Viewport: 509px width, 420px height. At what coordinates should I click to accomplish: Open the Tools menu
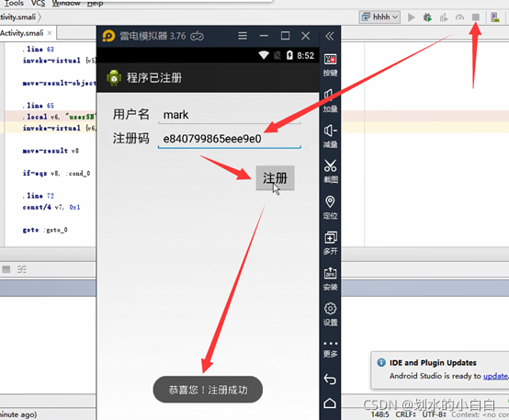click(13, 4)
